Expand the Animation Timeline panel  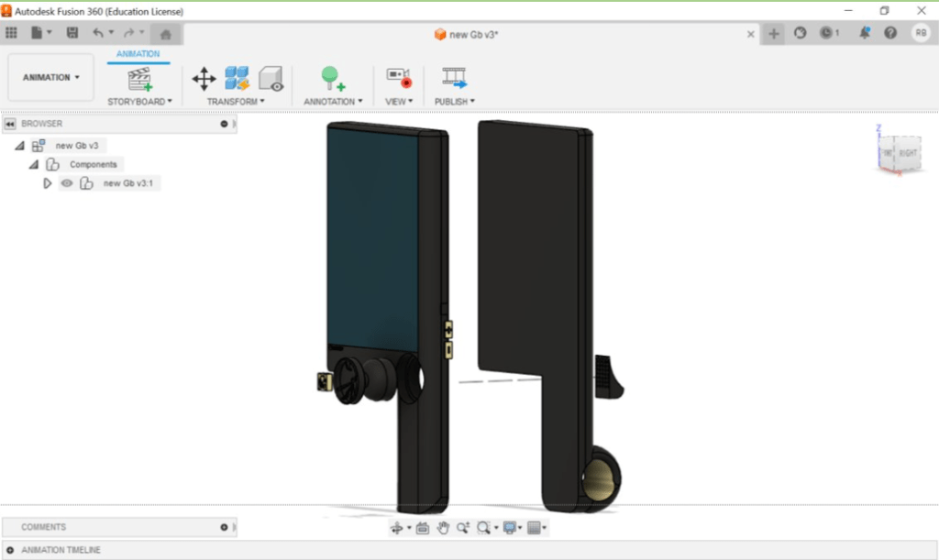[x=10, y=550]
